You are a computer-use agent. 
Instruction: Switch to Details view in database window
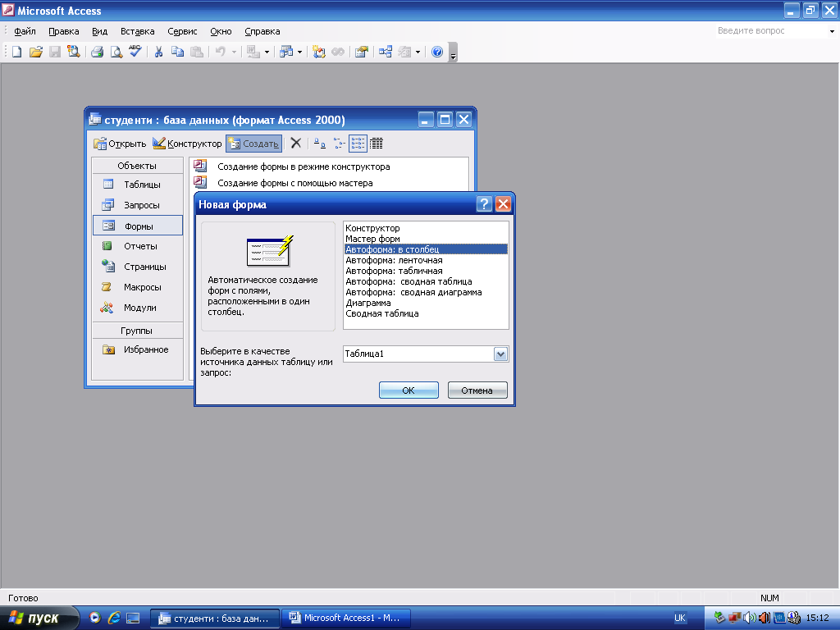tap(377, 143)
